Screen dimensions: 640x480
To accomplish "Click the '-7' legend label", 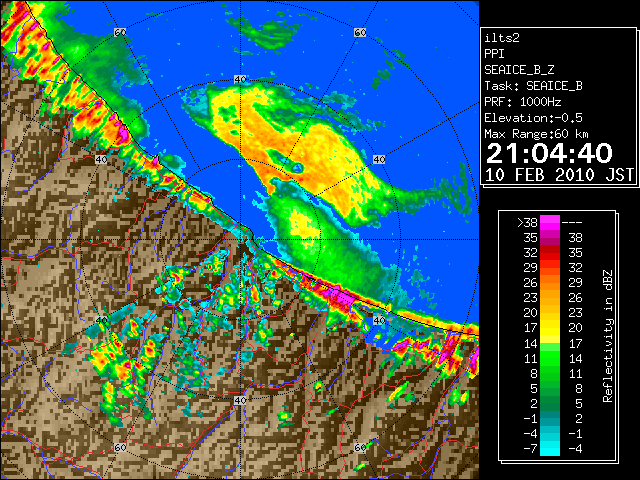I will [530, 449].
